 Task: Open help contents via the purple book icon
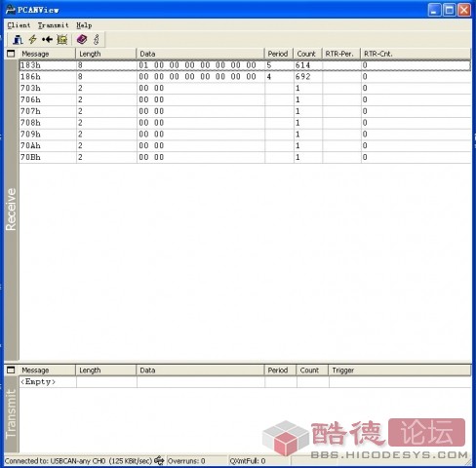pyautogui.click(x=82, y=40)
